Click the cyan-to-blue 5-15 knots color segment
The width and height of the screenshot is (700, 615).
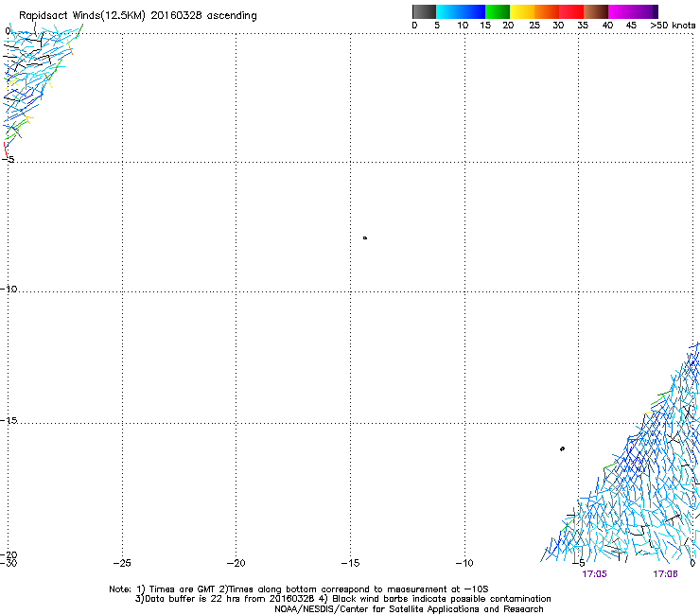(461, 11)
